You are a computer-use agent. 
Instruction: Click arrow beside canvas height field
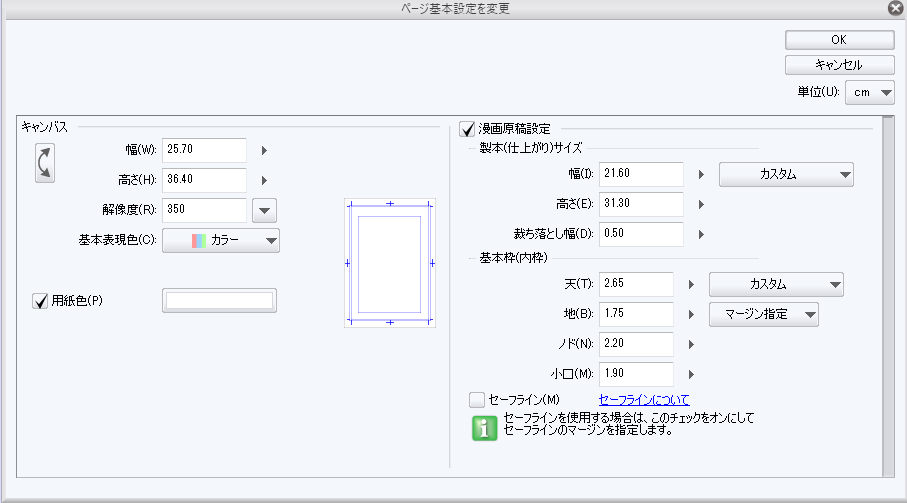click(265, 181)
